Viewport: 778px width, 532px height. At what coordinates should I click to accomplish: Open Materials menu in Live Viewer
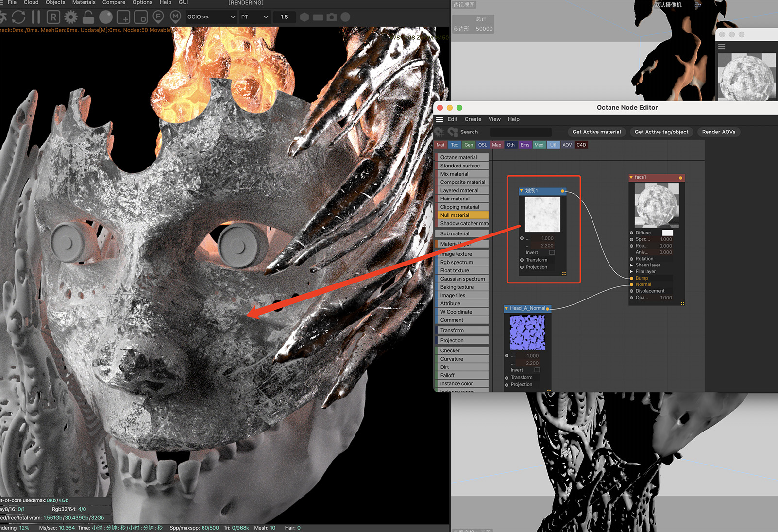[x=84, y=2]
